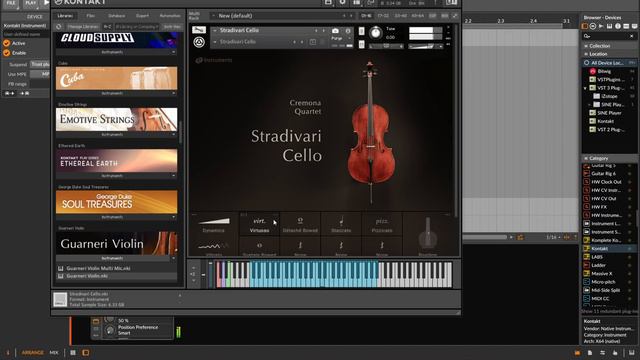The width and height of the screenshot is (640, 360).
Task: Click the Rhythm cello silhouette icon
Action: coord(427,233)
